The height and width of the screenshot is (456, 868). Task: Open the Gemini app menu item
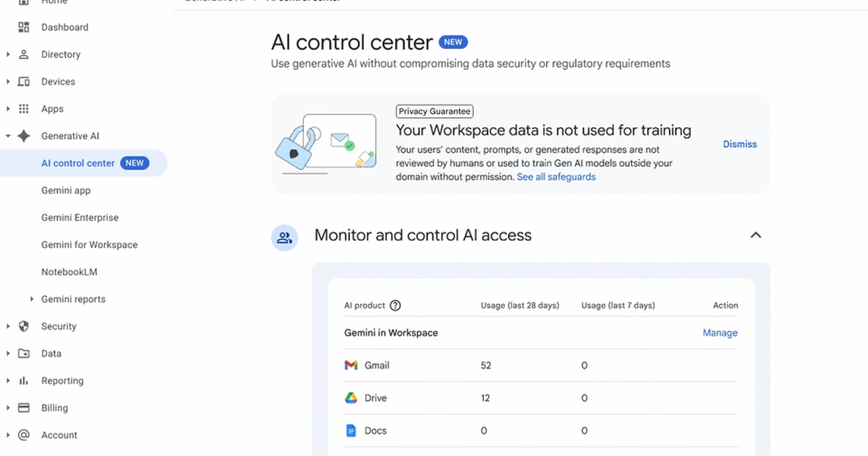tap(66, 190)
